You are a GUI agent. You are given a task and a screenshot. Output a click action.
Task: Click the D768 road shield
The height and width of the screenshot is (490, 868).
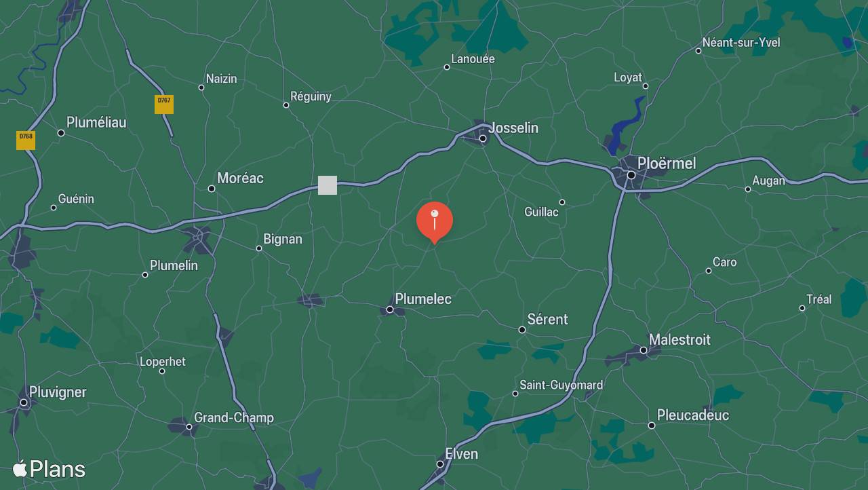click(26, 140)
